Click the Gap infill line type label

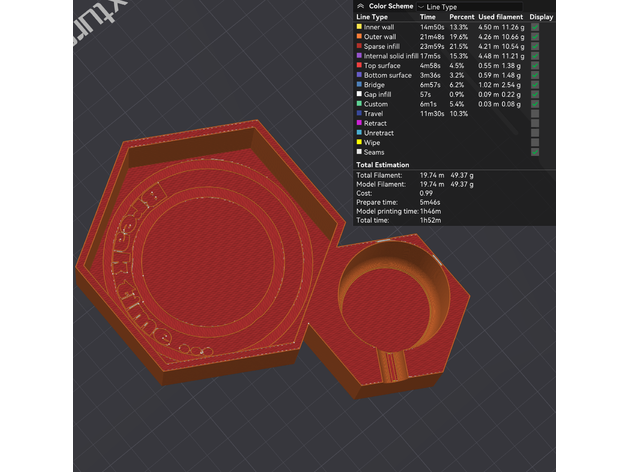(x=378, y=95)
